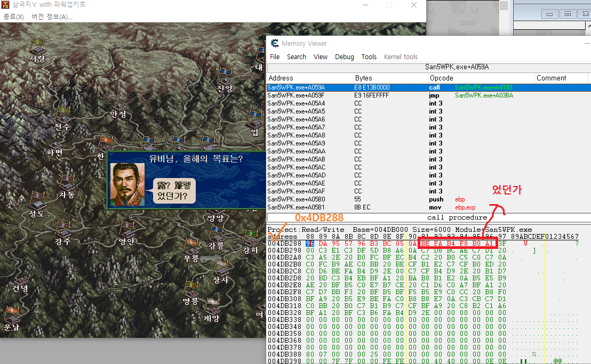Image resolution: width=591 pixels, height=364 pixels.
Task: Click hex address 004DB308 row label
Action: point(285,299)
